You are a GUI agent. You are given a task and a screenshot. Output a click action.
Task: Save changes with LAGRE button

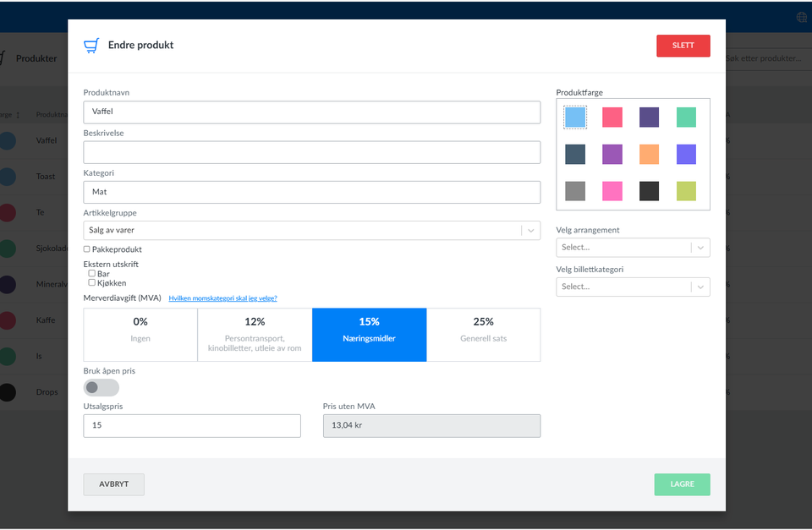pos(682,484)
